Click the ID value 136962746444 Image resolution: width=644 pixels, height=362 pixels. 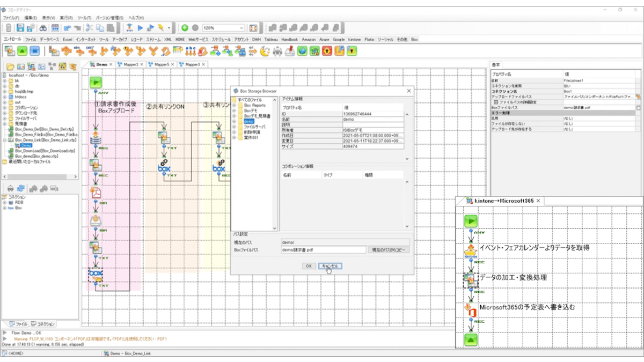tap(373, 114)
